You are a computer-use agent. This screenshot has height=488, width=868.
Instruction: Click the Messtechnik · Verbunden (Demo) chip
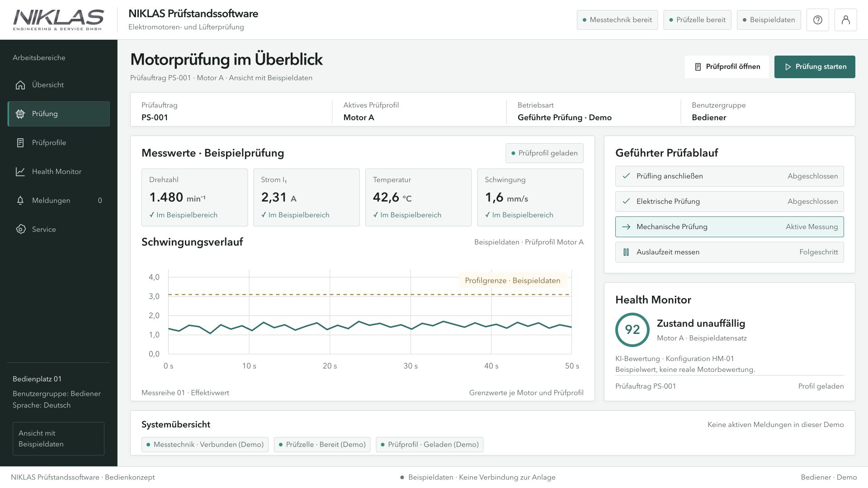(205, 445)
